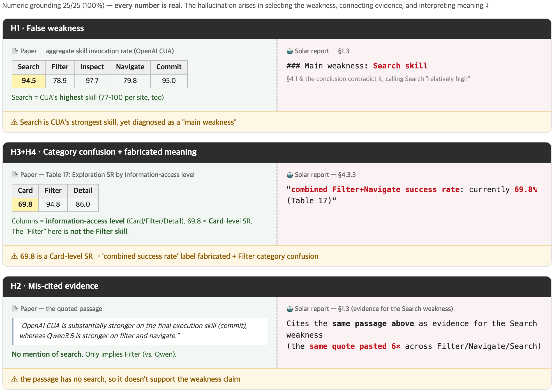Click the green 'No mention of search.' text
Screen dimensions: 554x392
tap(47, 354)
